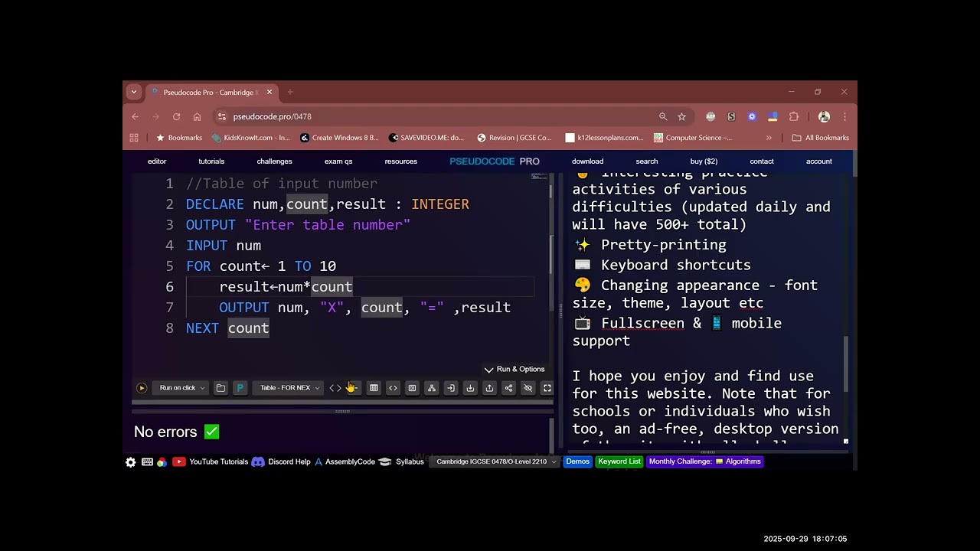Click the upload icon in the editor toolbar

[489, 388]
